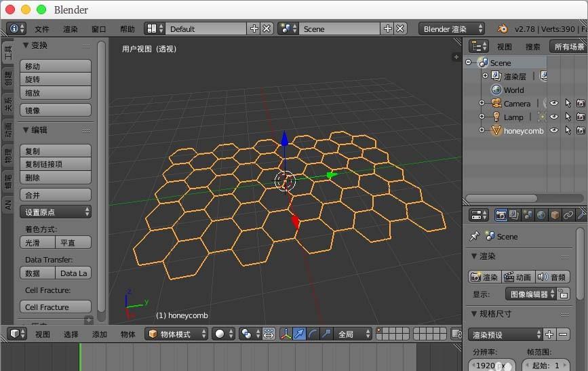This screenshot has height=371, width=588.
Task: Open the 3D view 添加 menu
Action: click(100, 334)
